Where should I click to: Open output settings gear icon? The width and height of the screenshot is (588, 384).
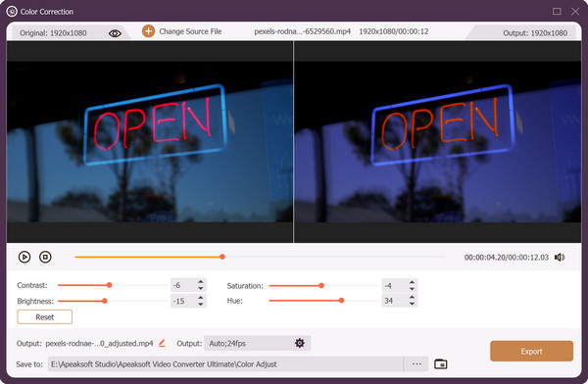(300, 343)
